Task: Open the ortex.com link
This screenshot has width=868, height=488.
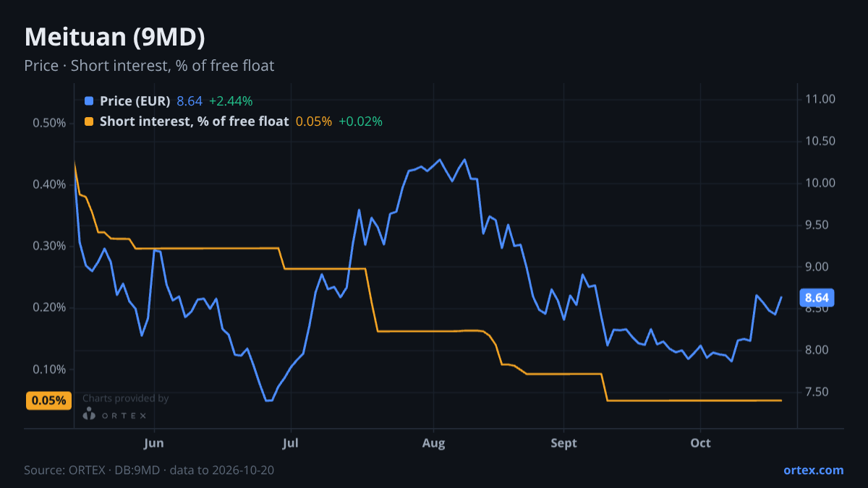Action: tap(813, 470)
